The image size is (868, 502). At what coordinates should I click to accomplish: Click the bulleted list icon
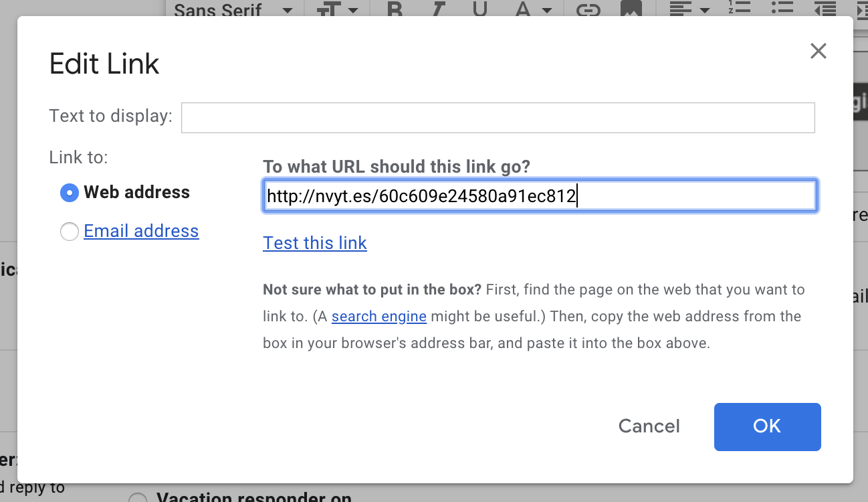(x=782, y=8)
